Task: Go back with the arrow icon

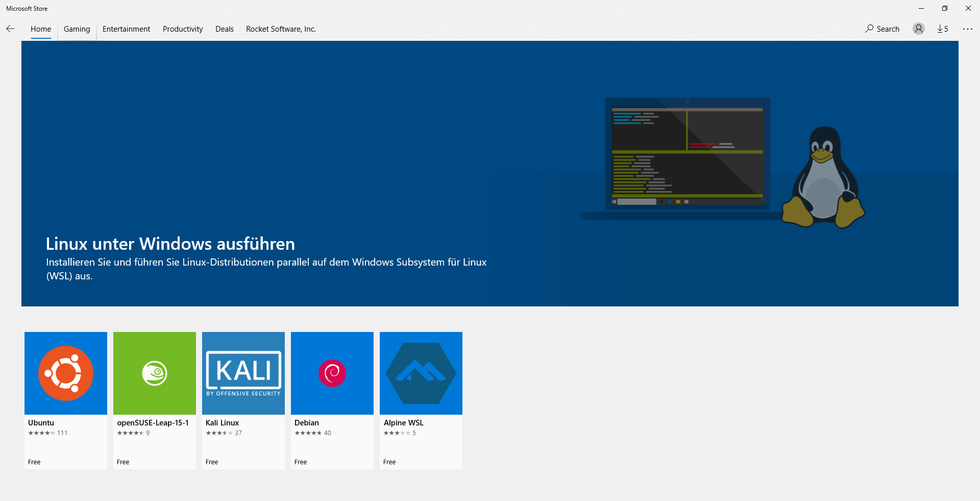Action: point(10,29)
